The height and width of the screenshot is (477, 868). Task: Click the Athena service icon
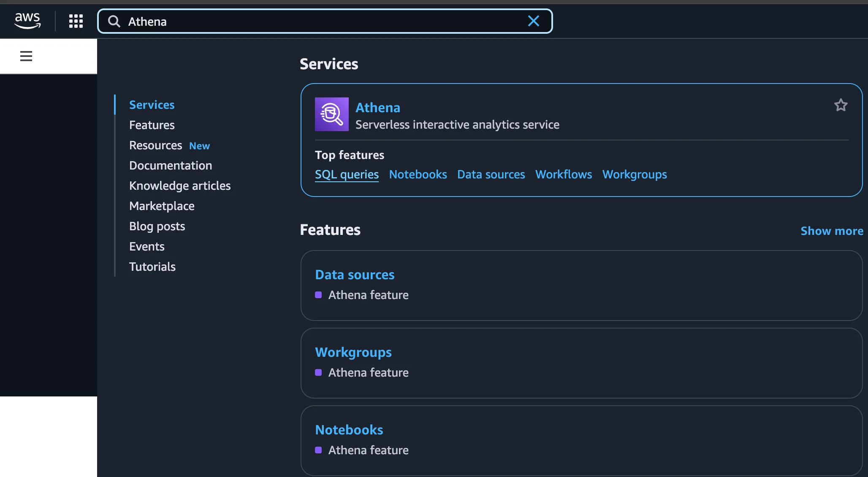coord(331,114)
